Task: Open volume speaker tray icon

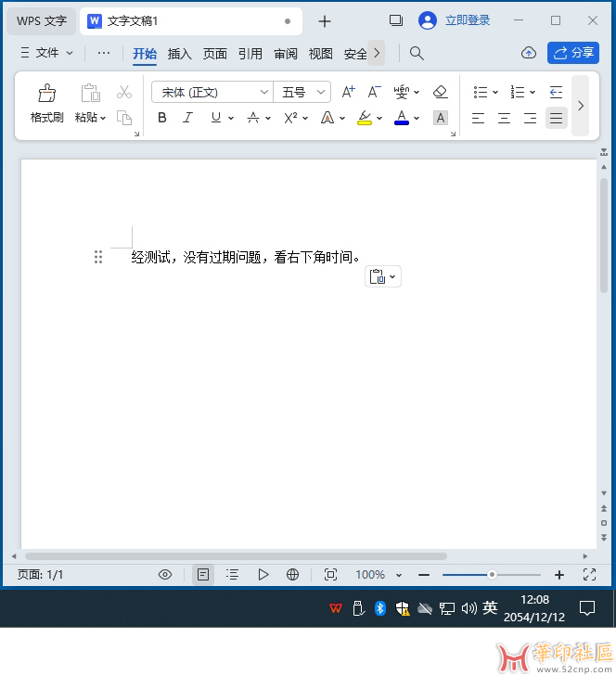Action: coord(468,608)
